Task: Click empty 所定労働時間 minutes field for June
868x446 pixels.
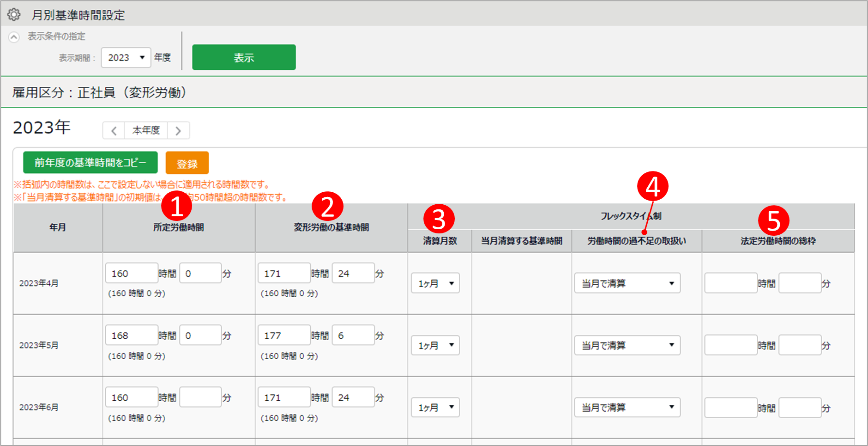Action: (200, 397)
